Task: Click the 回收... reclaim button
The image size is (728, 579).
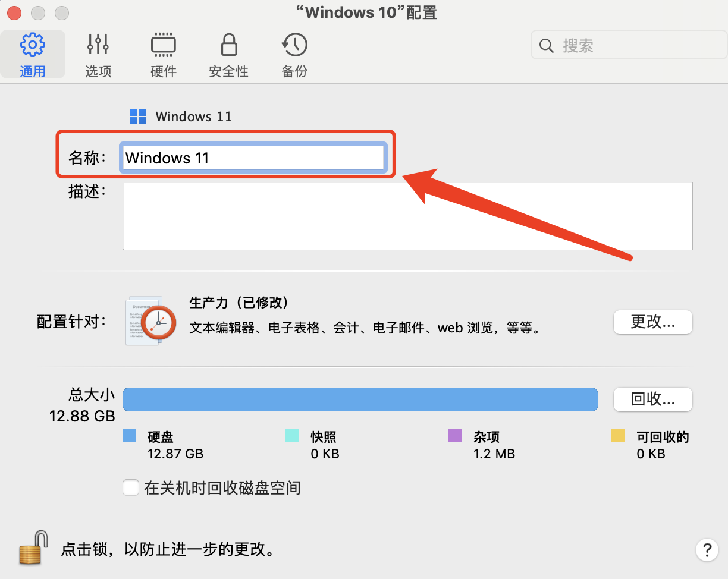Action: pos(652,399)
